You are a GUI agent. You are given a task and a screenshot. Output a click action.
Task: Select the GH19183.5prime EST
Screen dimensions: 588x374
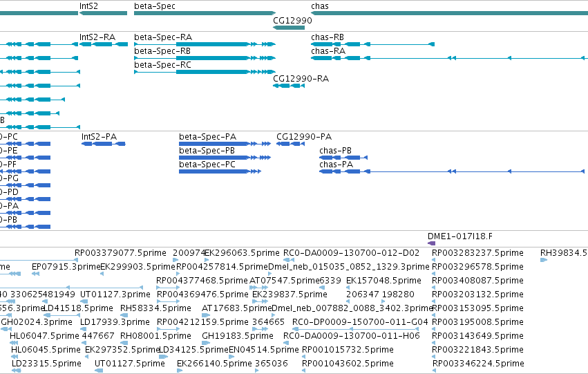point(206,344)
